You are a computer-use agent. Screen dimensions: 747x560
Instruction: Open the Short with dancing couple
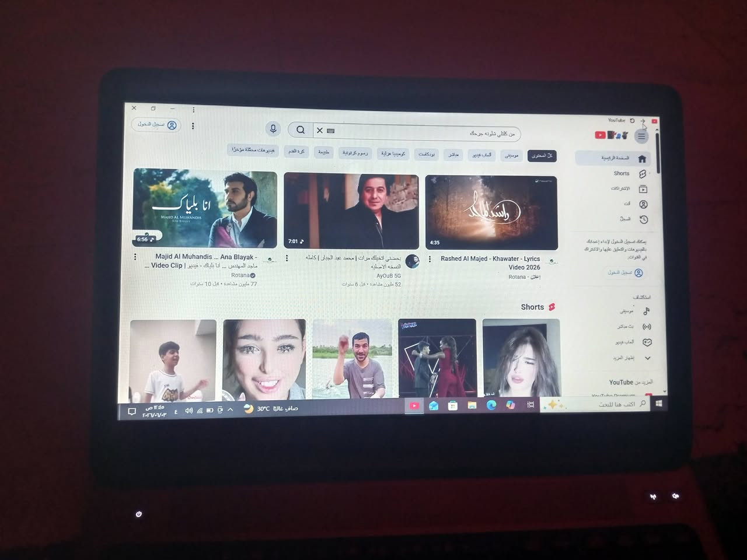[x=437, y=358]
